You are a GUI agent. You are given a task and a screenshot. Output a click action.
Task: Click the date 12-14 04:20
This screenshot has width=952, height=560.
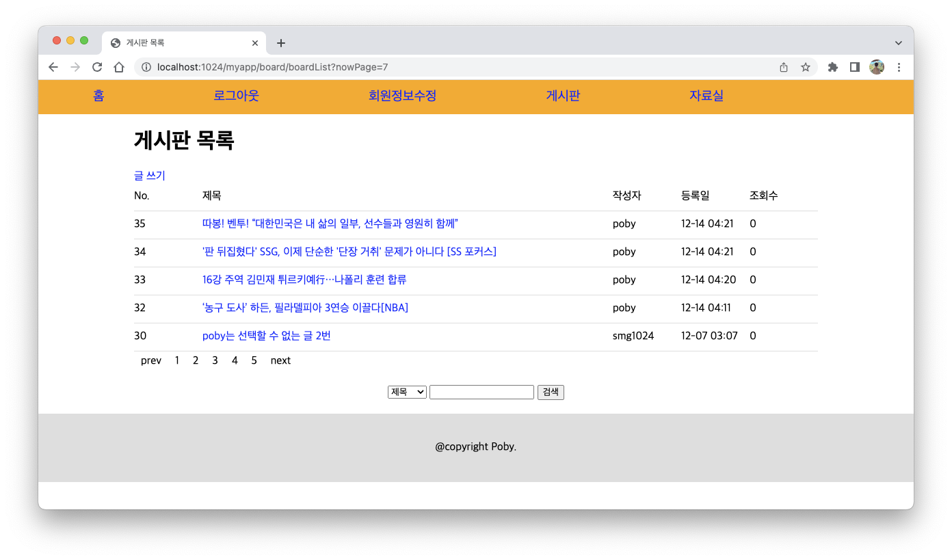(x=709, y=280)
